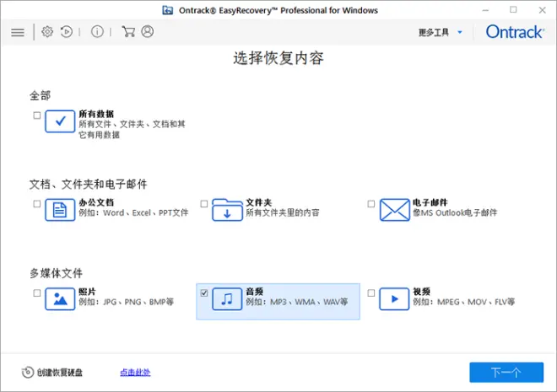557x392 pixels.
Task: Check the 办公文档 checkbox
Action: point(36,204)
